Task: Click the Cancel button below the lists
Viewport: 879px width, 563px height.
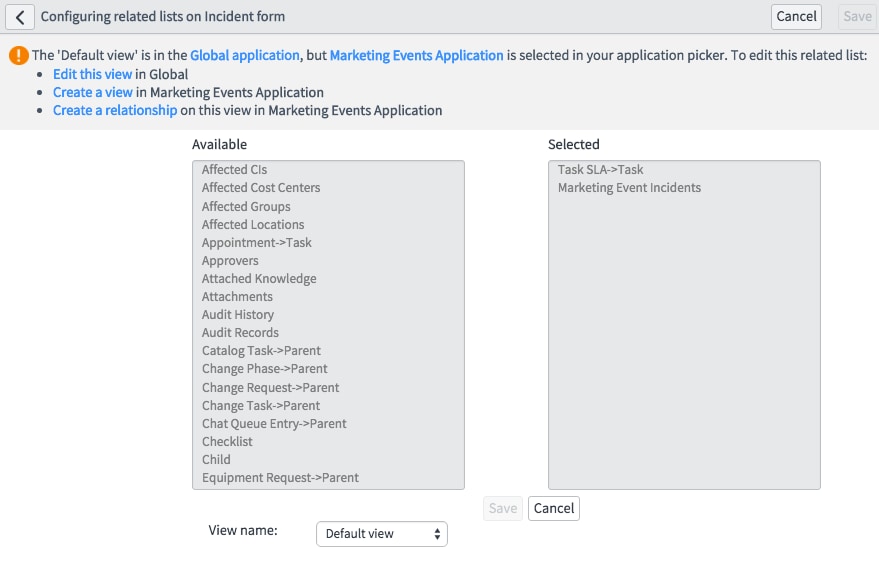Action: point(554,508)
